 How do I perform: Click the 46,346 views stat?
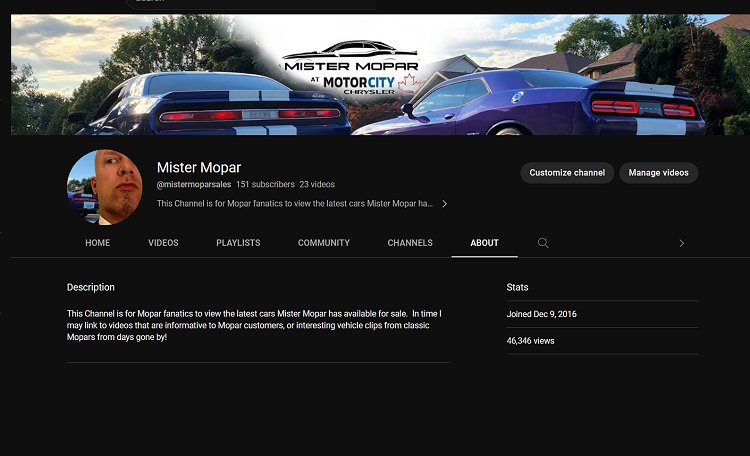pos(530,341)
